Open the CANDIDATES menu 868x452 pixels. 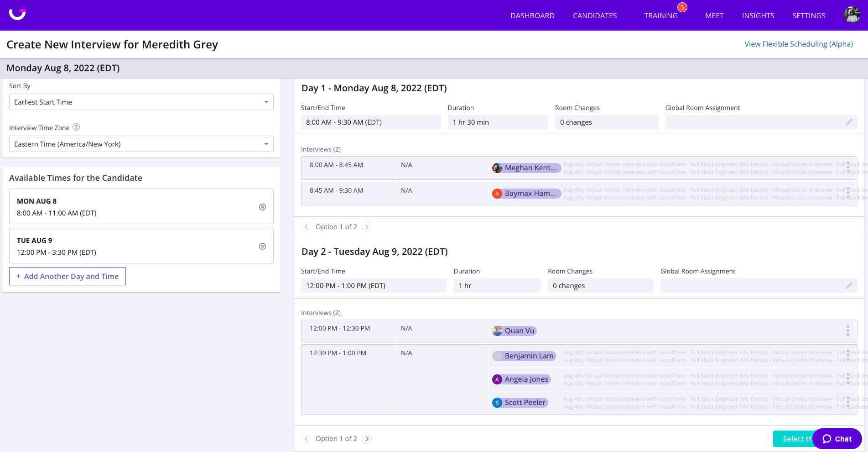tap(594, 15)
